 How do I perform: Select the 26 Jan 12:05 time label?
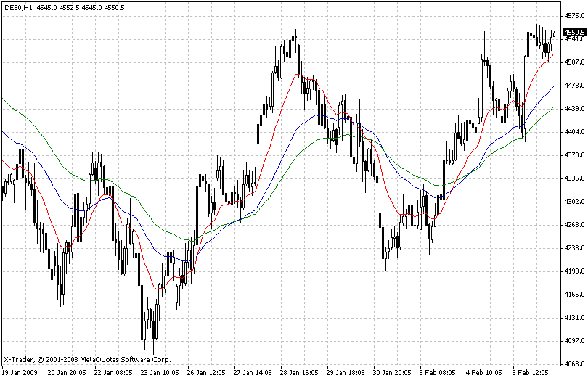(206, 373)
